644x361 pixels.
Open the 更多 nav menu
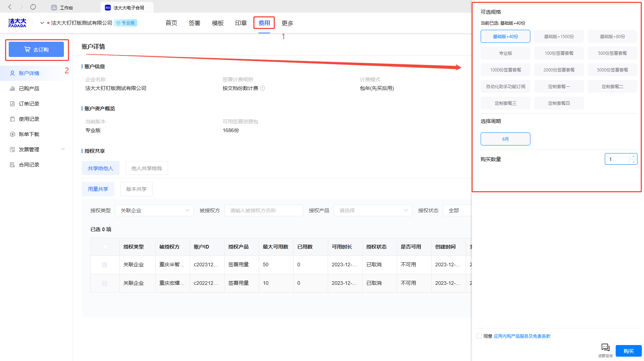[288, 23]
